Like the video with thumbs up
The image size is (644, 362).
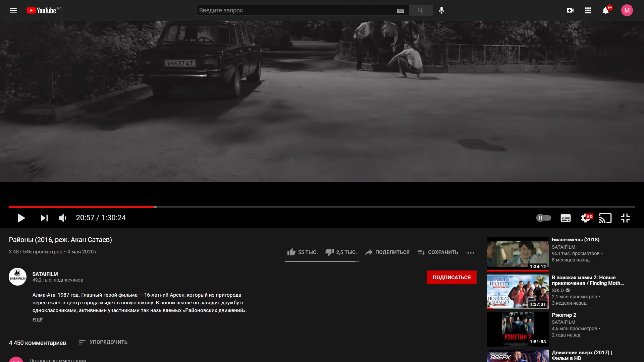click(x=302, y=252)
